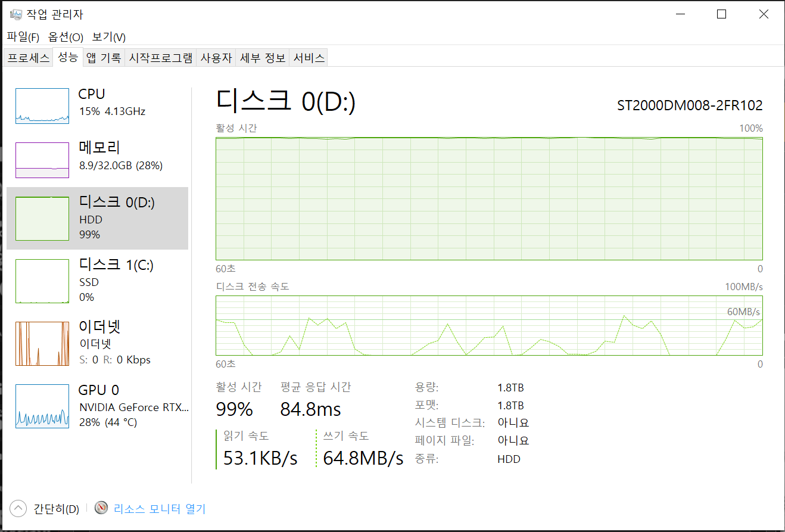Switch to the 사용자 tab
The height and width of the screenshot is (532, 785).
click(216, 58)
